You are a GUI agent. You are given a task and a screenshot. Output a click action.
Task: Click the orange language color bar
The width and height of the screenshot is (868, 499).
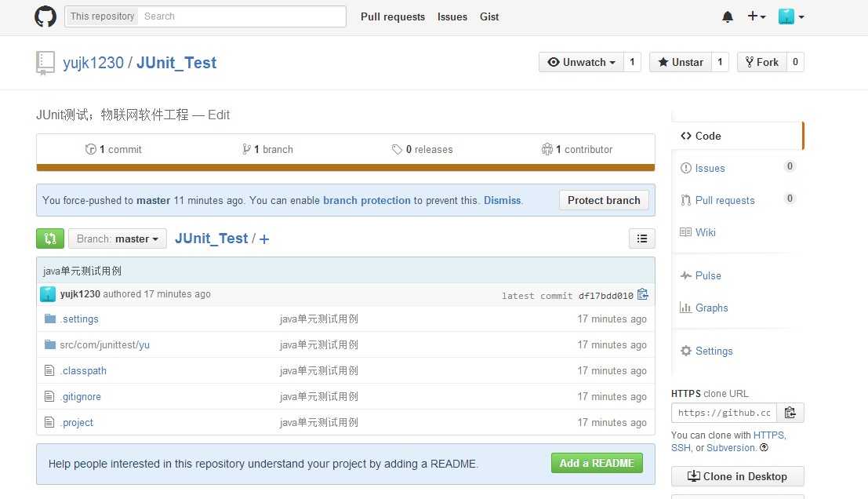pyautogui.click(x=345, y=167)
